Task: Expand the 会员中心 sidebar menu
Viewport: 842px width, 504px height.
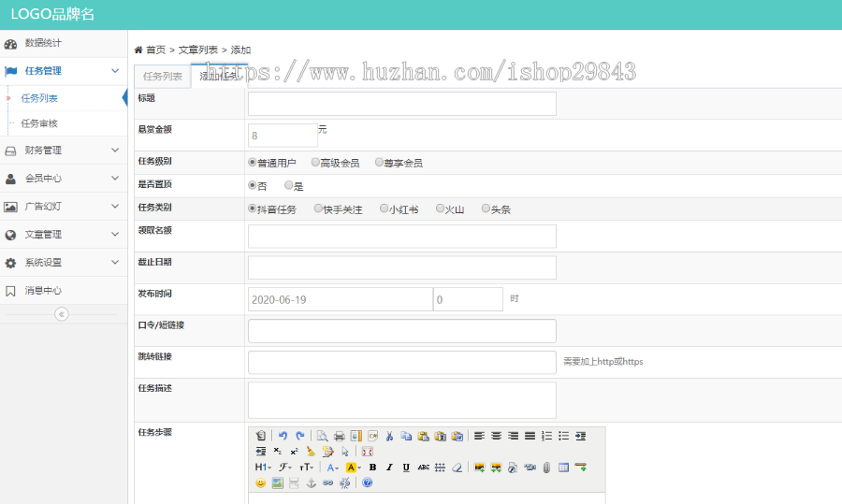Action: click(63, 179)
